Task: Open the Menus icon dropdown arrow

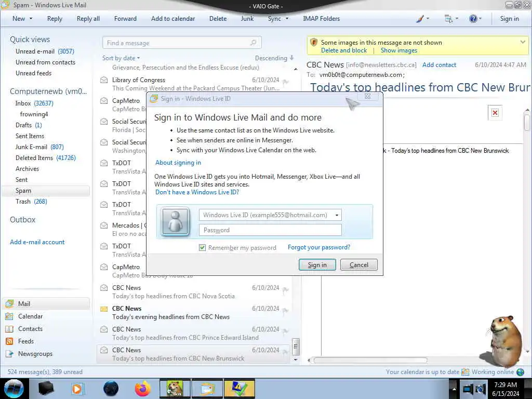Action: [457, 19]
